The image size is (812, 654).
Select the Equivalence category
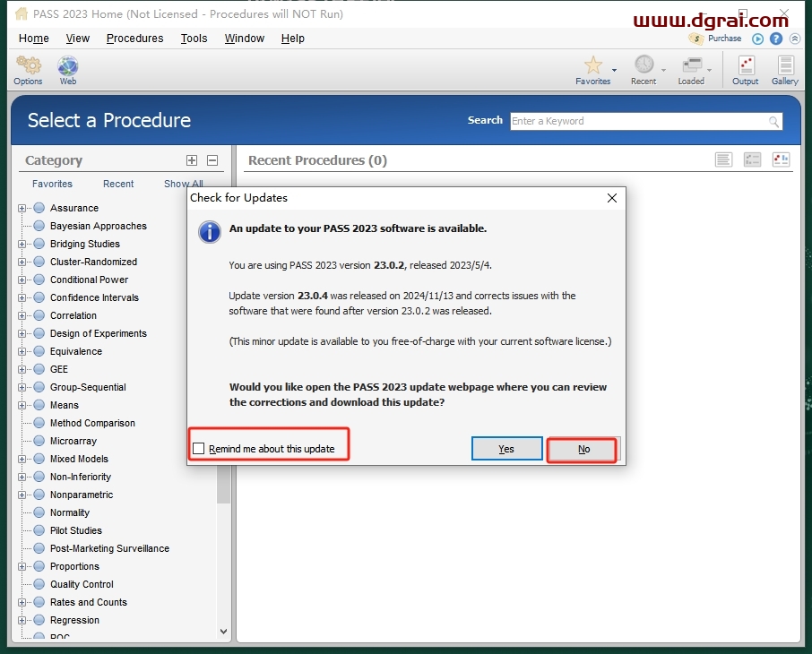point(76,351)
